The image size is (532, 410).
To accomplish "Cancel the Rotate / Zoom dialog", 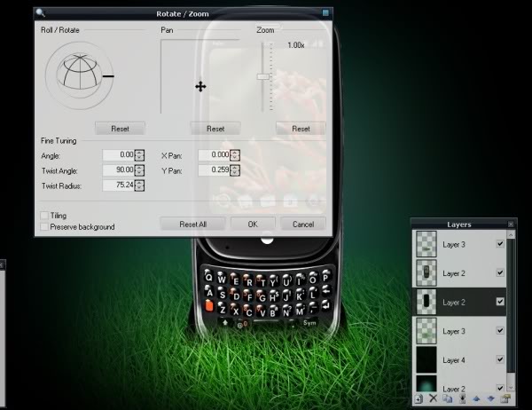I will pos(303,225).
